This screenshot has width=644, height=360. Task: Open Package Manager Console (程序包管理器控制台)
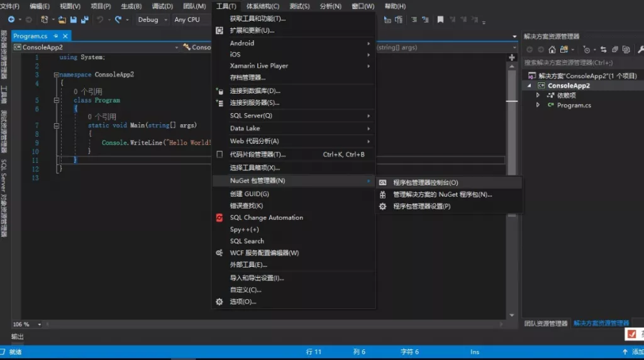point(449,182)
